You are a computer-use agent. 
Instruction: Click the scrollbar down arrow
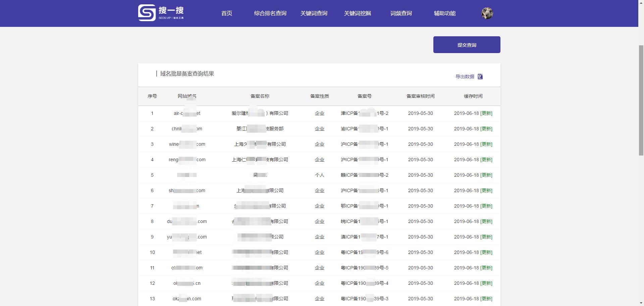641,303
